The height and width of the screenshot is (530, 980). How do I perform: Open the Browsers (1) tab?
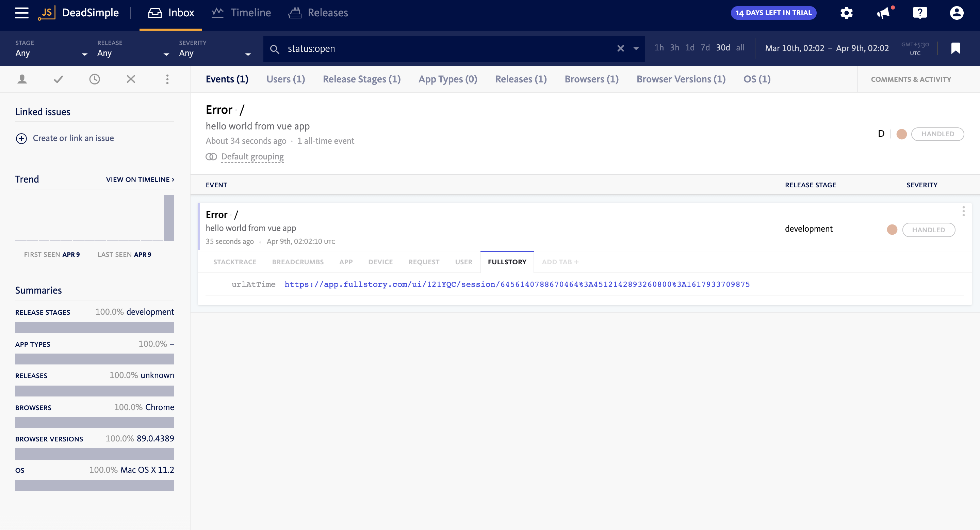pos(591,79)
